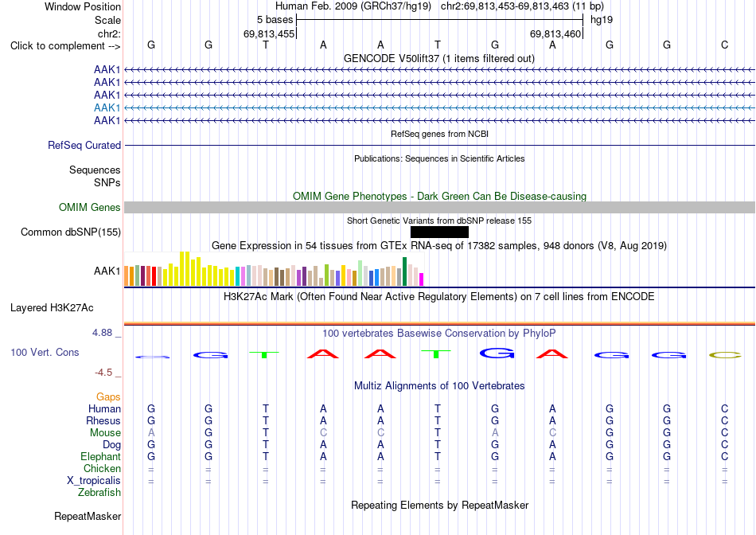The height and width of the screenshot is (535, 756).
Task: Click the AAK1 label beside GTEx bar chart
Action: [107, 271]
